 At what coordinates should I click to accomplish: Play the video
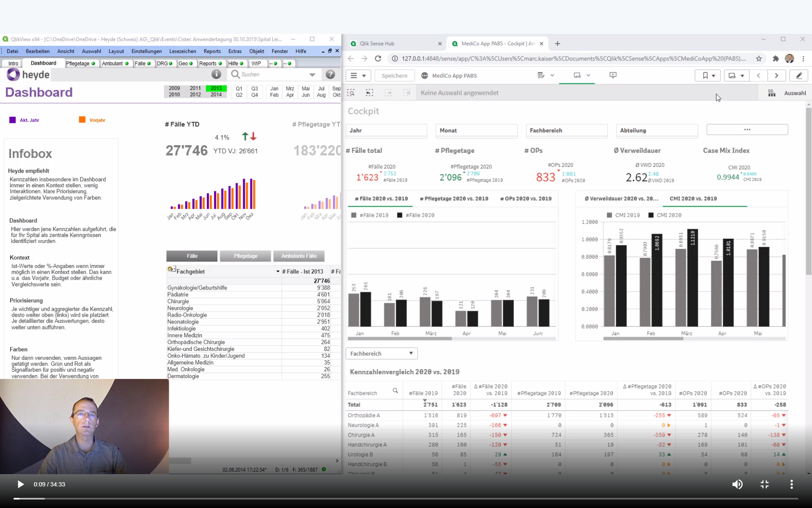pos(20,484)
